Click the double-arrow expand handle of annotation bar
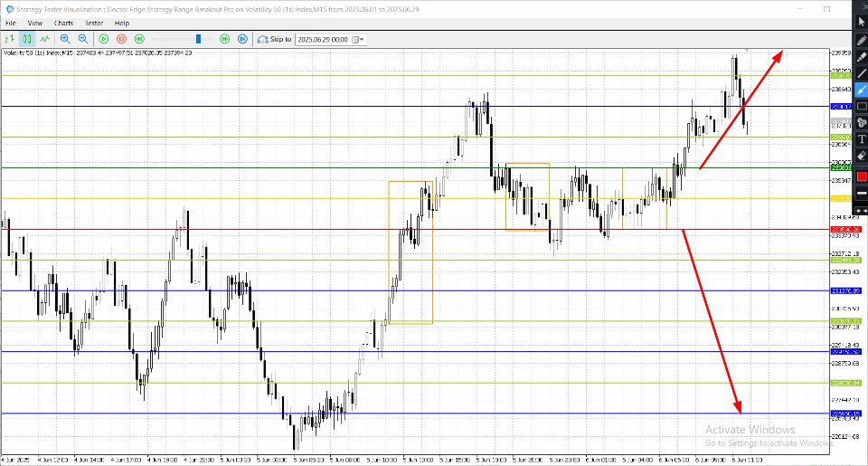The height and width of the screenshot is (466, 868). [x=862, y=211]
